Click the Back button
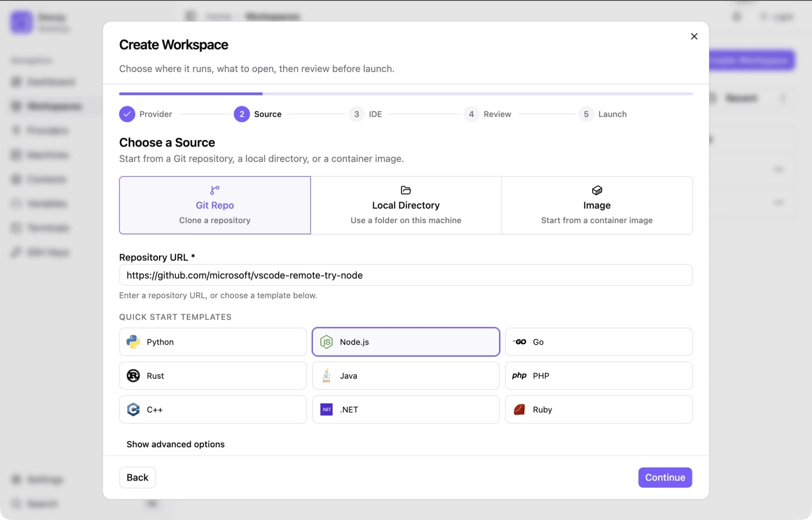The width and height of the screenshot is (812, 520). tap(138, 477)
